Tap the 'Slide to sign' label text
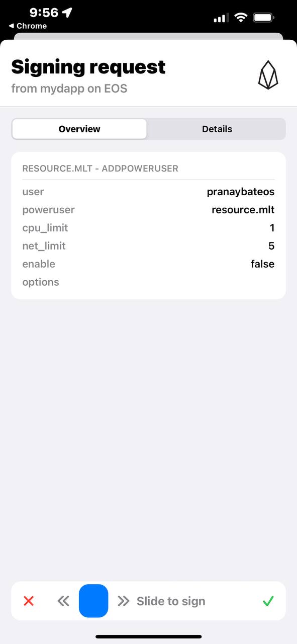 coord(171,601)
